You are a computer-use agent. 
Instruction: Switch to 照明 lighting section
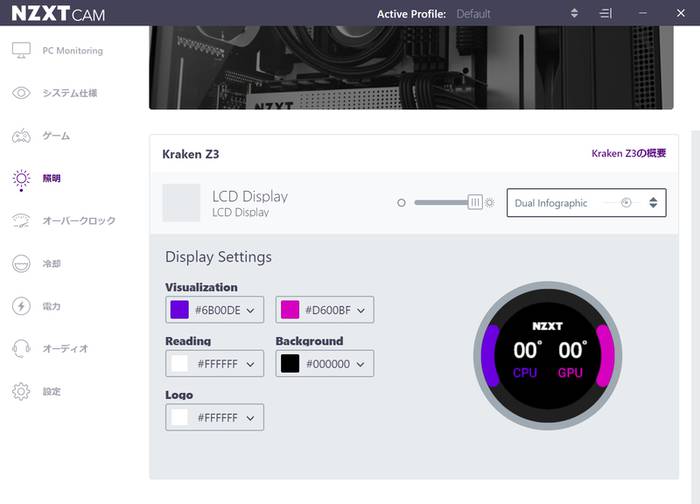51,178
